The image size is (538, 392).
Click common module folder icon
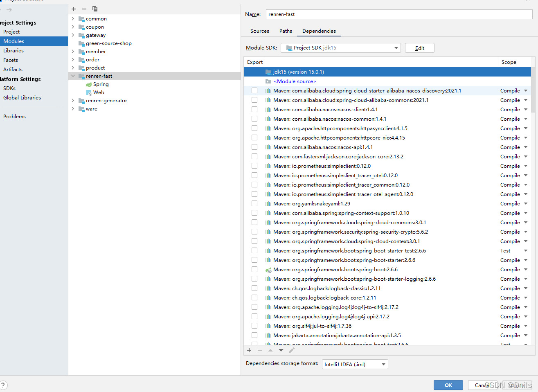(x=81, y=19)
